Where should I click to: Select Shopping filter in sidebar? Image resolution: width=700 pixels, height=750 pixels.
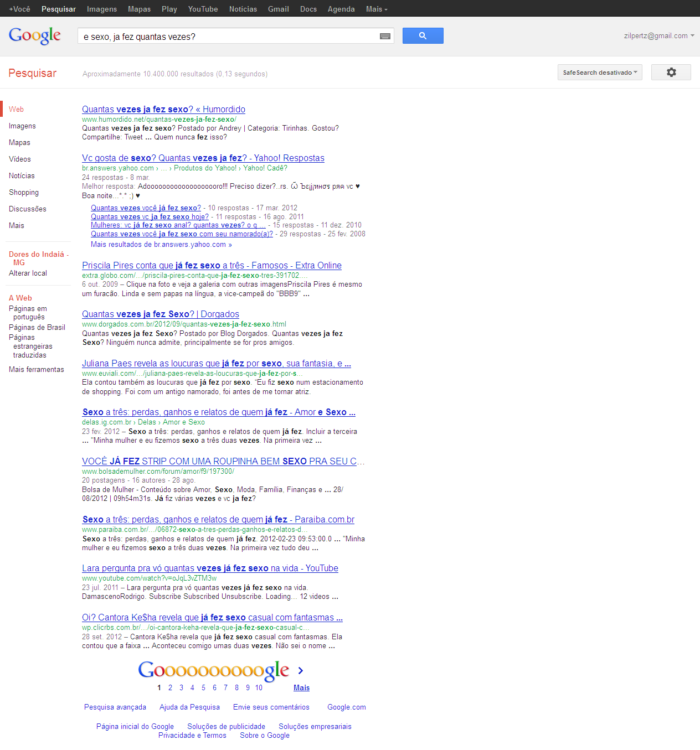pos(24,192)
